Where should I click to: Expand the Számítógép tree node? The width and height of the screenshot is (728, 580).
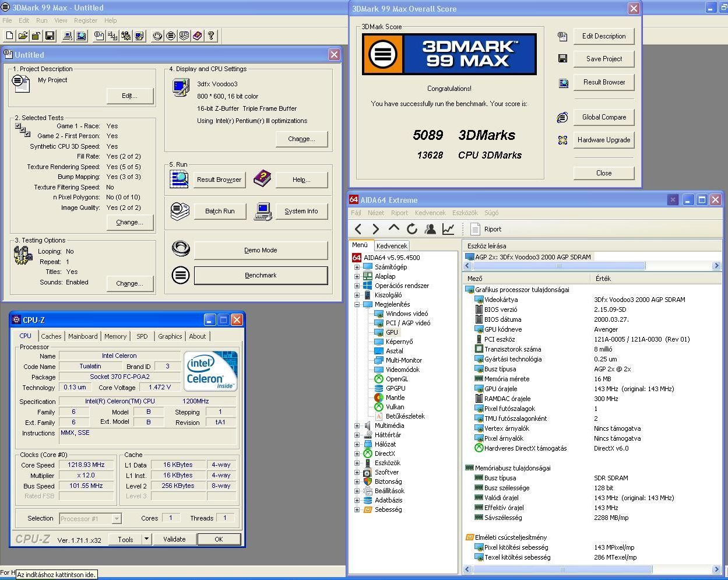(x=357, y=267)
